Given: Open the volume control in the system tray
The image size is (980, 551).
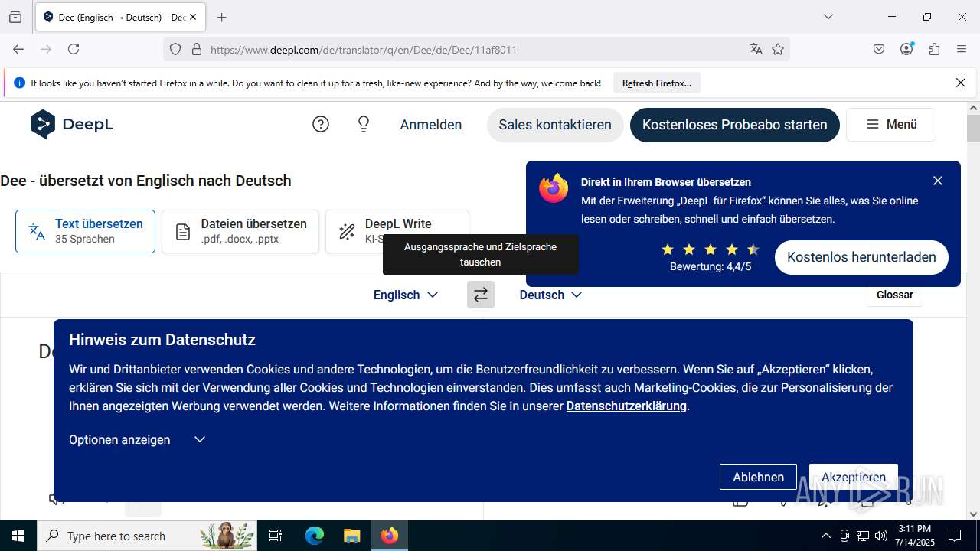Looking at the screenshot, I should pyautogui.click(x=881, y=536).
